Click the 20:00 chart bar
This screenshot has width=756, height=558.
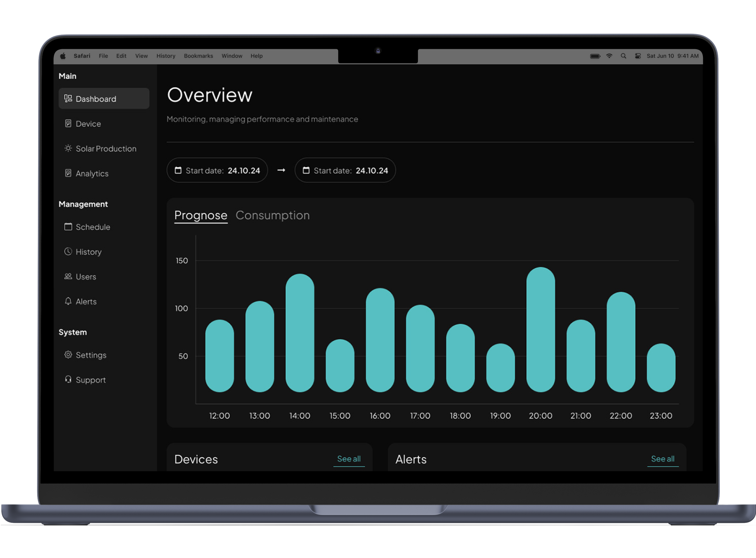[x=540, y=329]
